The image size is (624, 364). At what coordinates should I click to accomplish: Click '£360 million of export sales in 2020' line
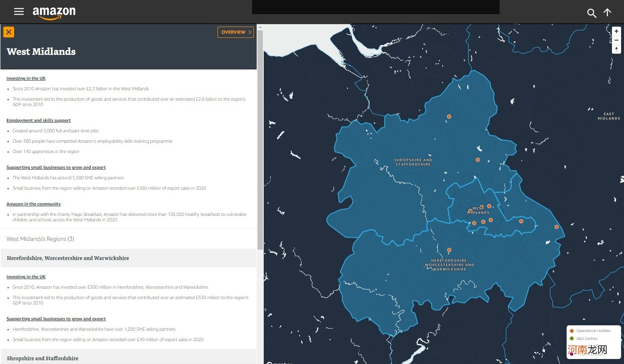pyautogui.click(x=109, y=188)
